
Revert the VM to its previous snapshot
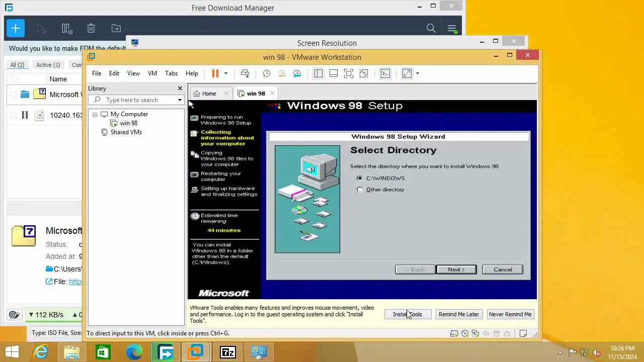tap(282, 73)
